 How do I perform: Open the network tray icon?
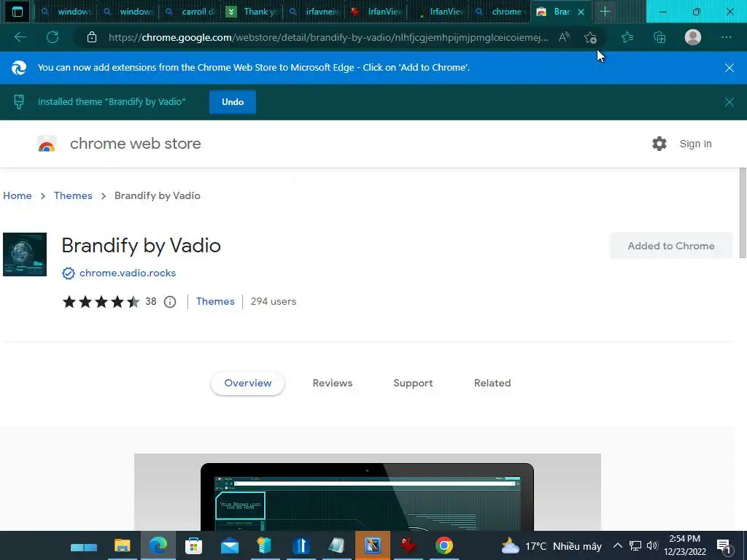click(635, 545)
